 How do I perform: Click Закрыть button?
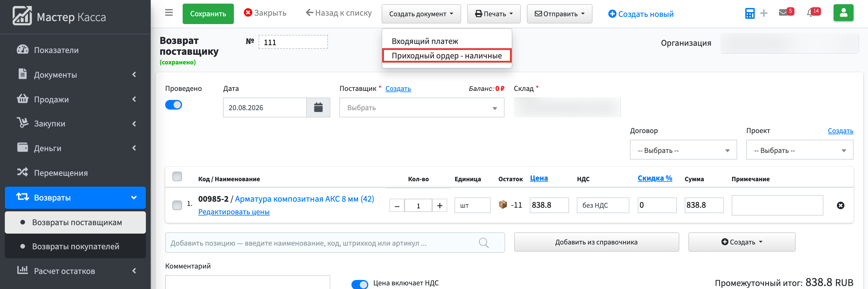pos(265,13)
